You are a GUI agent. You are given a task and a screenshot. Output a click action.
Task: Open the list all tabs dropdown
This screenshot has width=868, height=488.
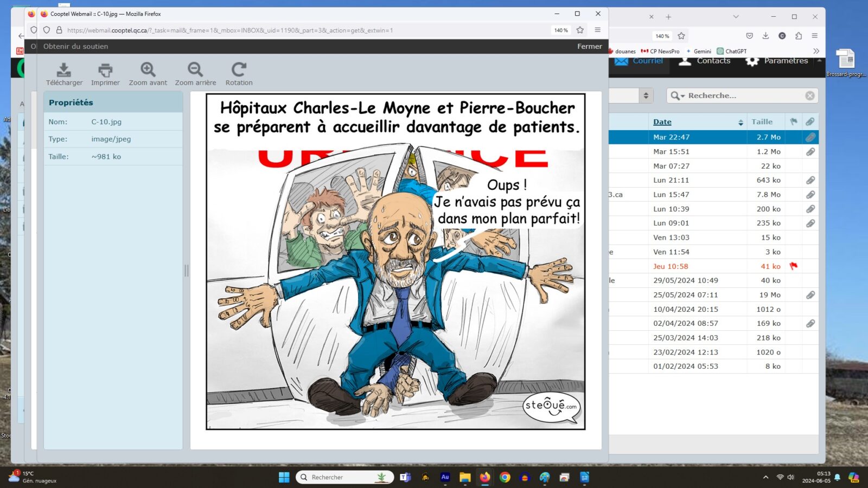click(736, 17)
